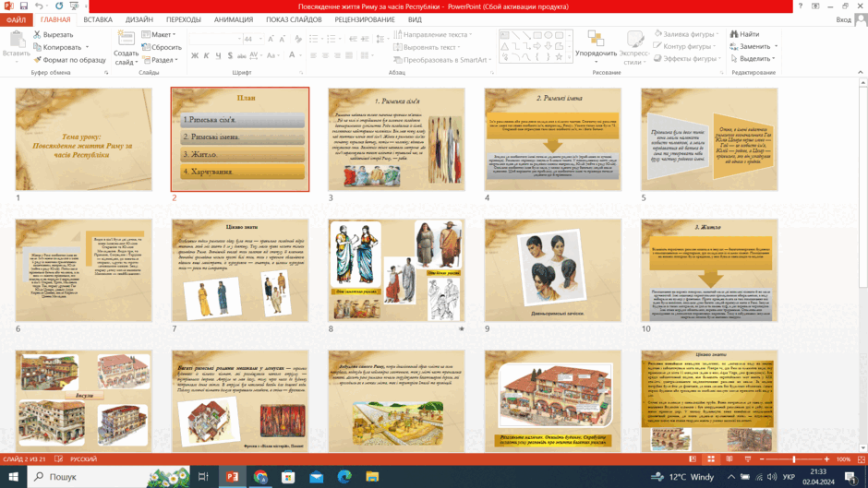Decrease list indent level

[x=353, y=39]
